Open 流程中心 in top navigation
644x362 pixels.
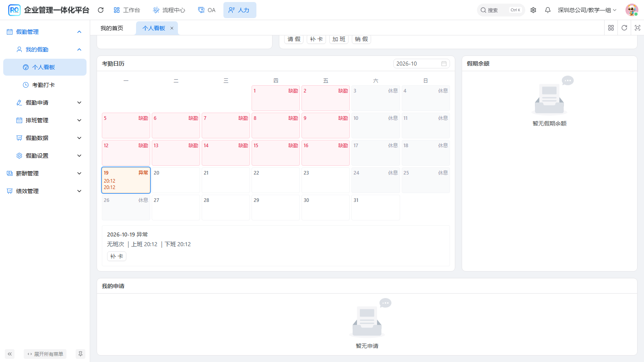point(169,10)
